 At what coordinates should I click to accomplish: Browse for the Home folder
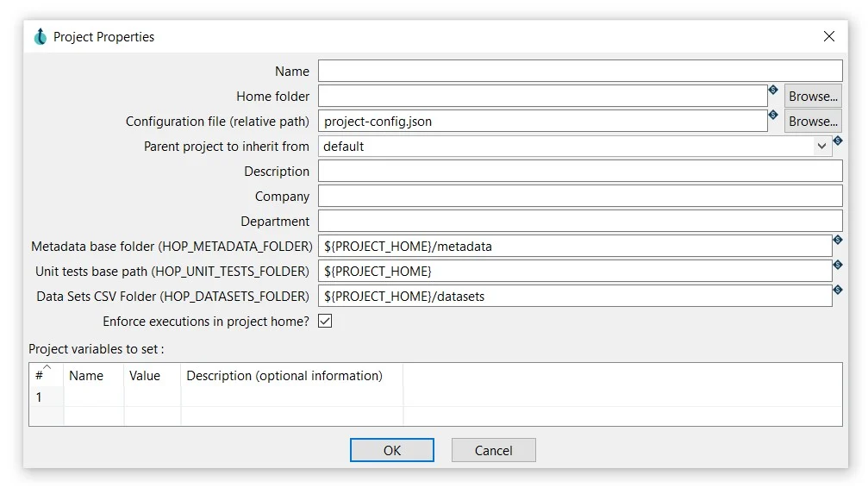(x=813, y=97)
